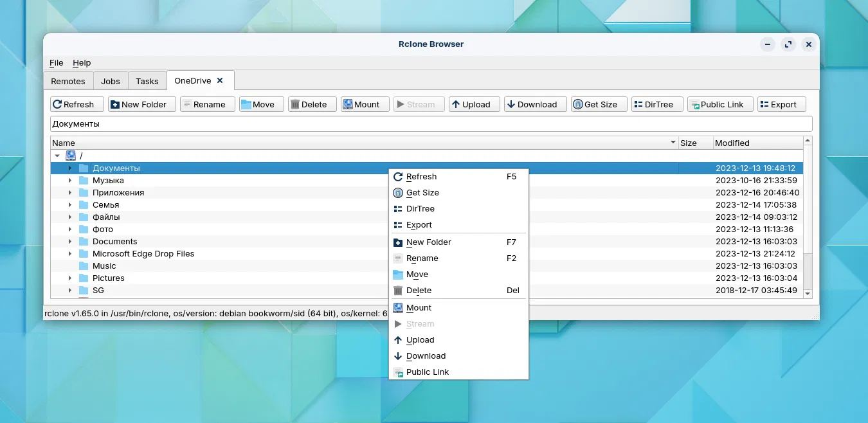Choose Get Size in the context menu
Viewport: 868px width, 423px height.
point(458,193)
